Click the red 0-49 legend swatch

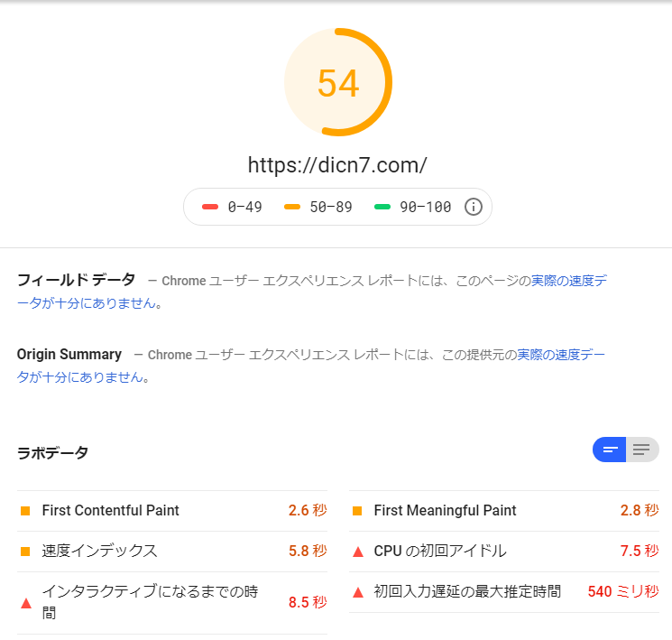pos(210,207)
